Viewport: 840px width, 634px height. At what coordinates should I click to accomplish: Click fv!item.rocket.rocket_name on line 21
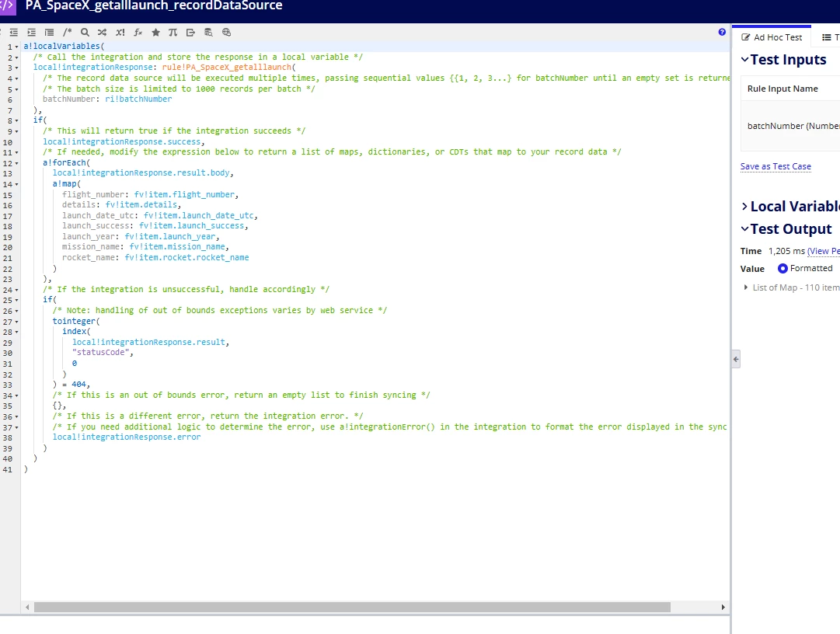point(187,258)
